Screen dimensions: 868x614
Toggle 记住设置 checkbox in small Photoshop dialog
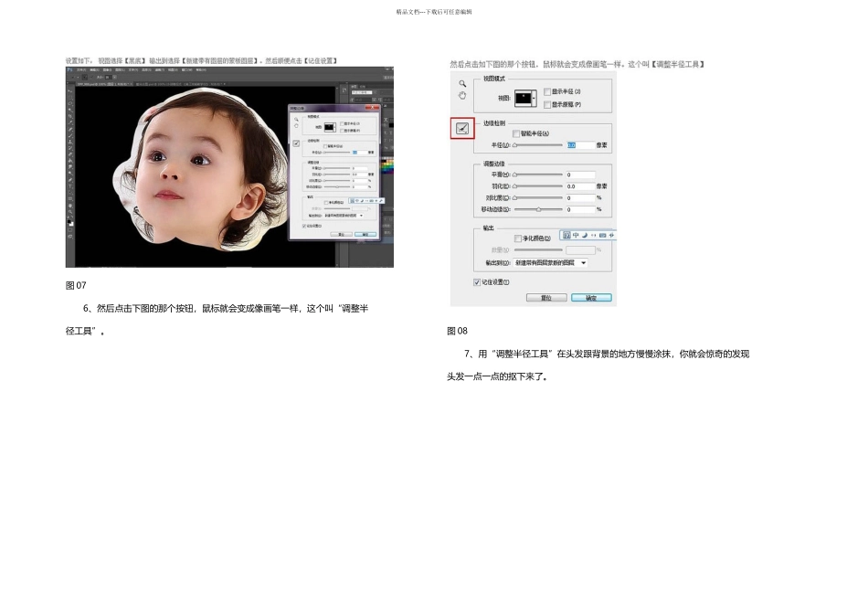coord(304,226)
